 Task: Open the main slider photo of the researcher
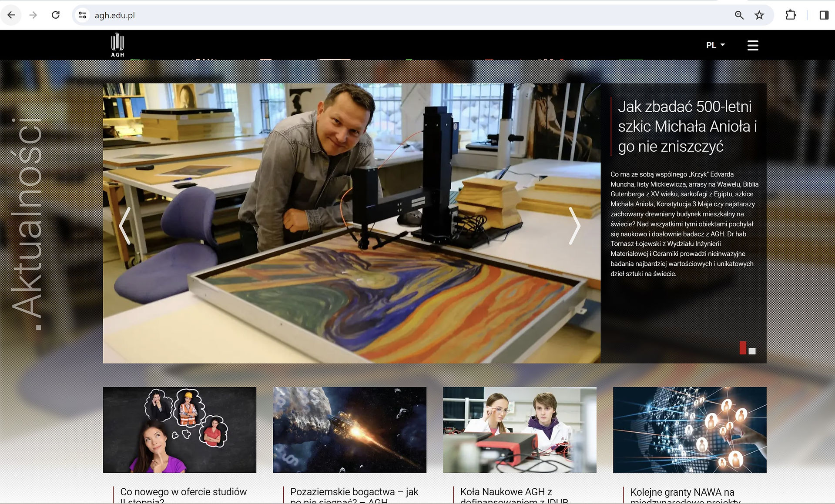point(352,223)
